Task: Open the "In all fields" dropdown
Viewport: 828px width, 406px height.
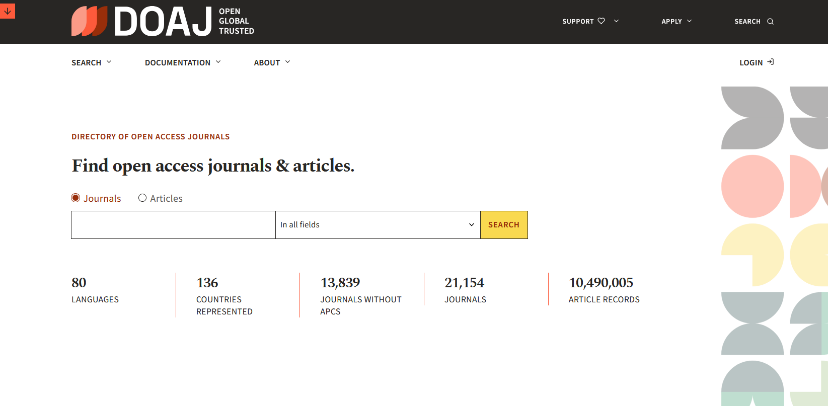Action: coord(377,225)
